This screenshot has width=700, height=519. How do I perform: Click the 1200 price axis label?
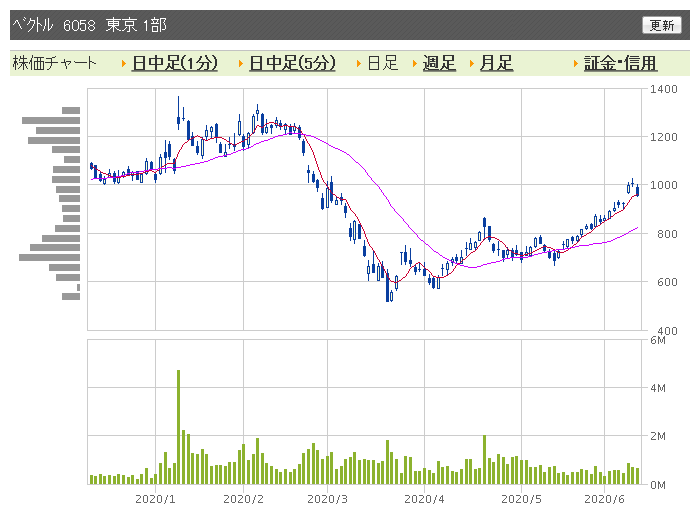click(x=663, y=137)
